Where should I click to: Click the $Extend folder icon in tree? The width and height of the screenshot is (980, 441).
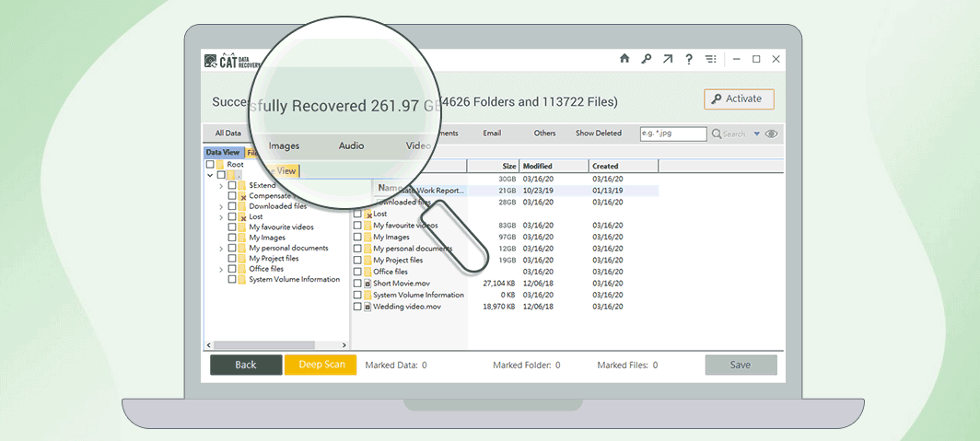click(x=242, y=186)
